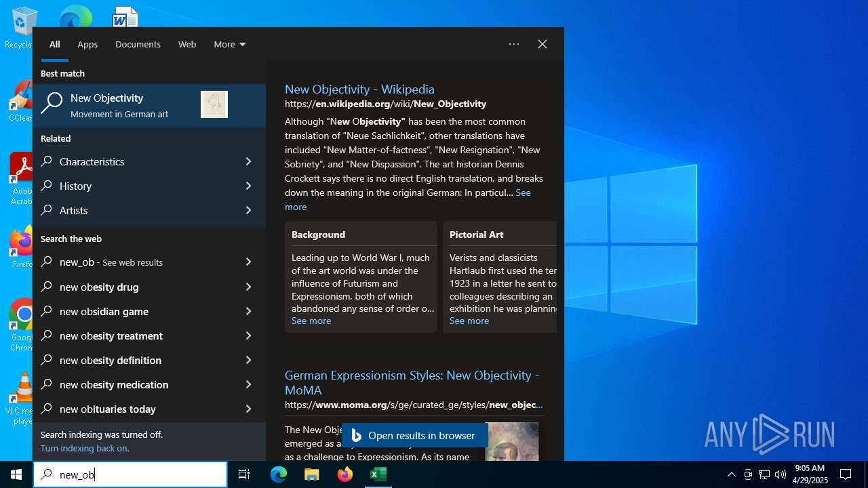Click the New Objectivity thumbnail image
Screen dimensions: 868x488
coord(214,104)
